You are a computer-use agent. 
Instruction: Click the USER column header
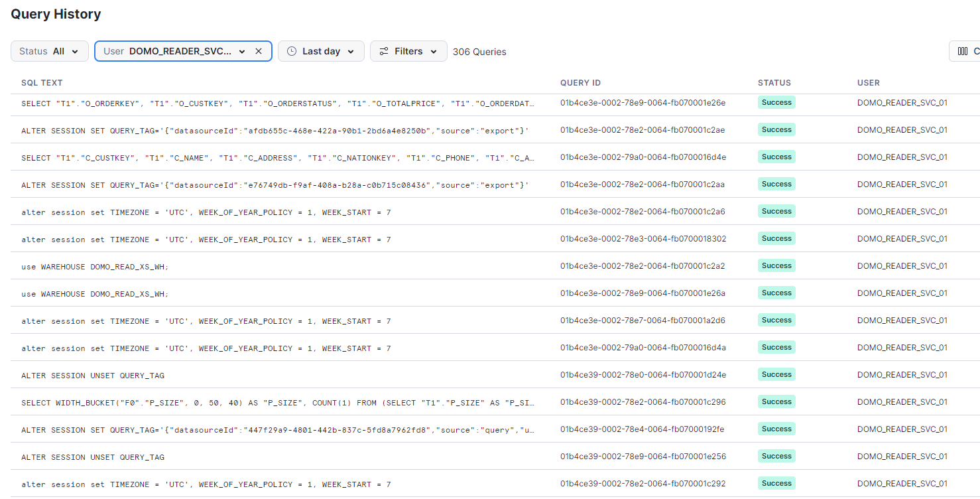click(x=868, y=83)
